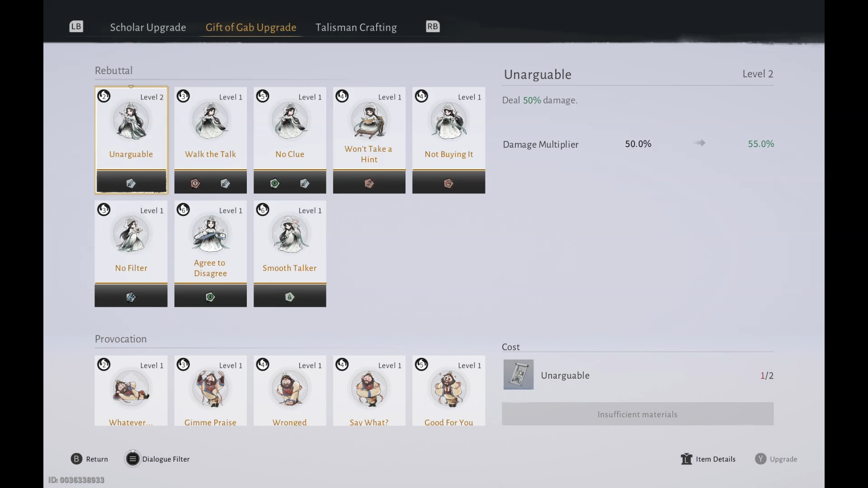Switch to the Scholar Upgrade tab
The height and width of the screenshot is (488, 868).
click(x=148, y=28)
